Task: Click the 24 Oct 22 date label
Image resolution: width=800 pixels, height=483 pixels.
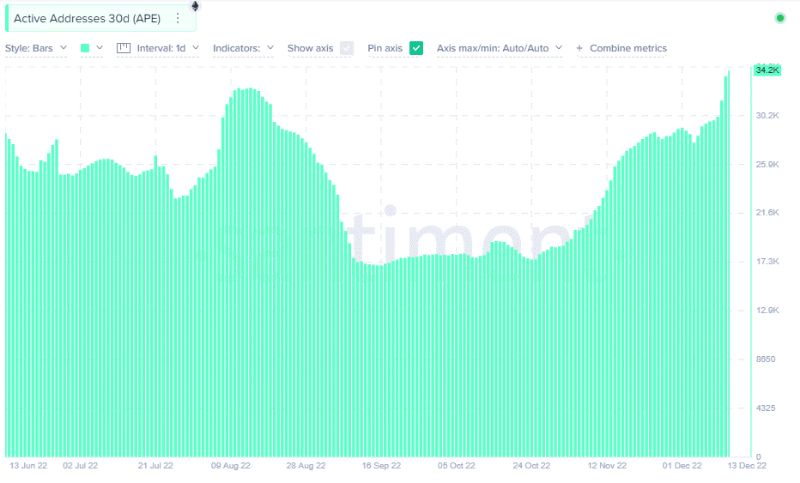Action: click(532, 466)
